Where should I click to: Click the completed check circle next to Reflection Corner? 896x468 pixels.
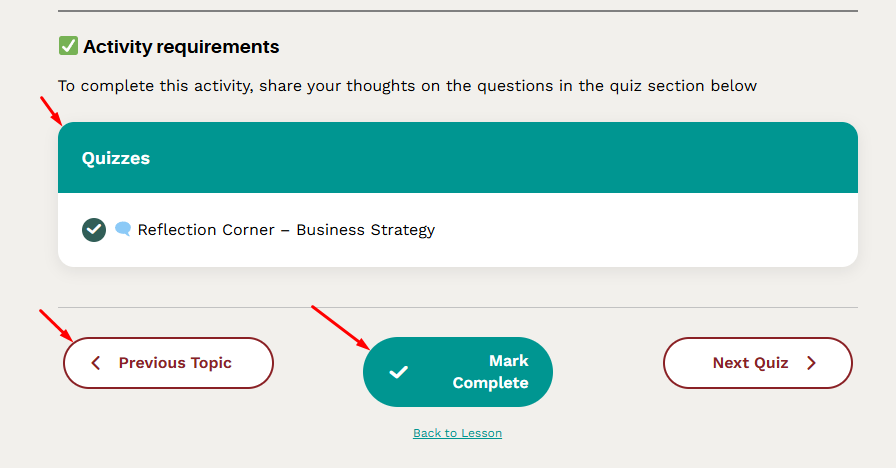tap(94, 230)
